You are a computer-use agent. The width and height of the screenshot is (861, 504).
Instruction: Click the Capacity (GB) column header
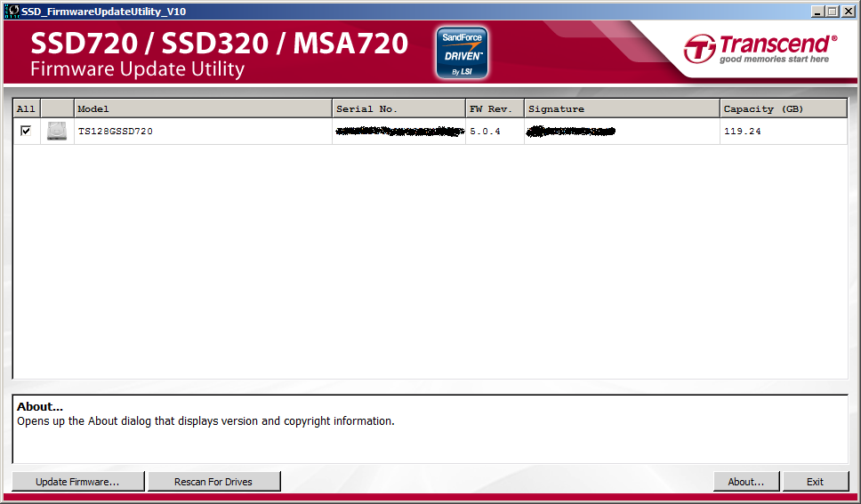784,108
